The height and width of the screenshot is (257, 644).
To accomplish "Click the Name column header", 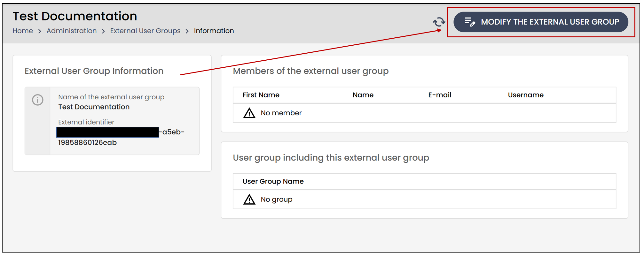I will 363,95.
